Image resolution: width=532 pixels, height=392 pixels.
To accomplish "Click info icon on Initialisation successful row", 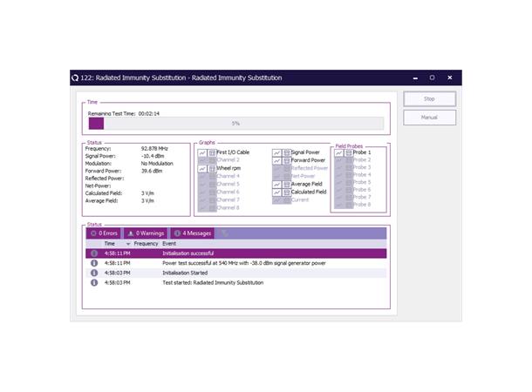I will point(94,253).
